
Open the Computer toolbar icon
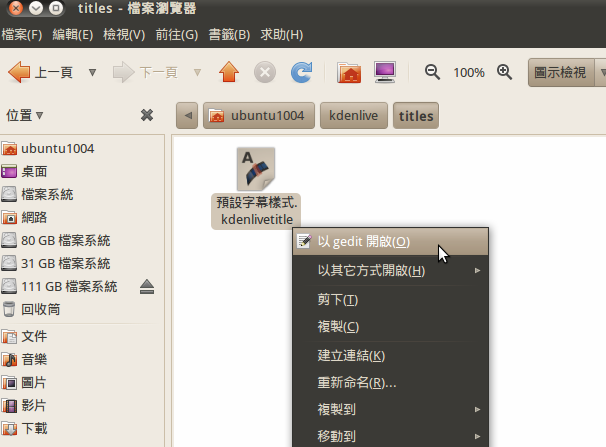(385, 72)
